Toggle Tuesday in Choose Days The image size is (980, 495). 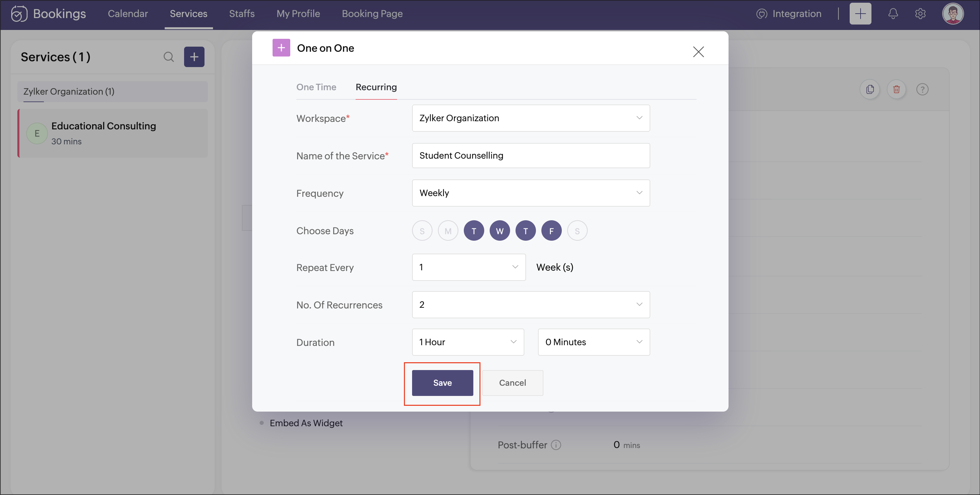pyautogui.click(x=474, y=231)
